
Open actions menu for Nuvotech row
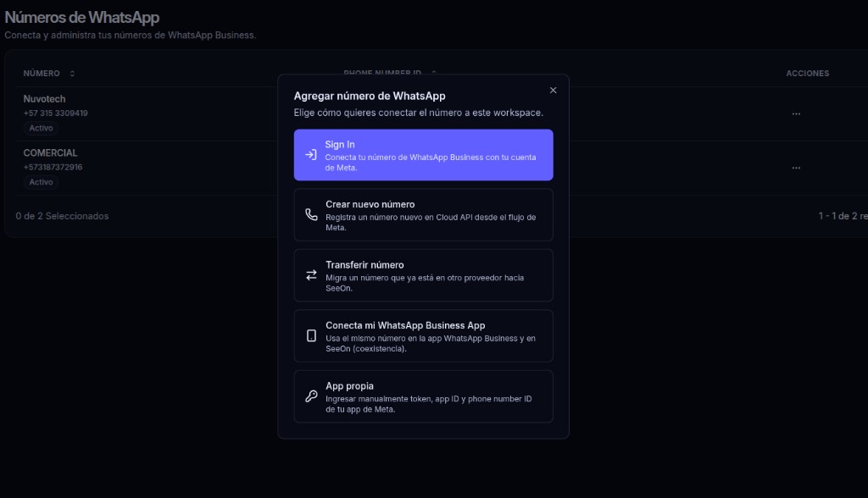[796, 113]
